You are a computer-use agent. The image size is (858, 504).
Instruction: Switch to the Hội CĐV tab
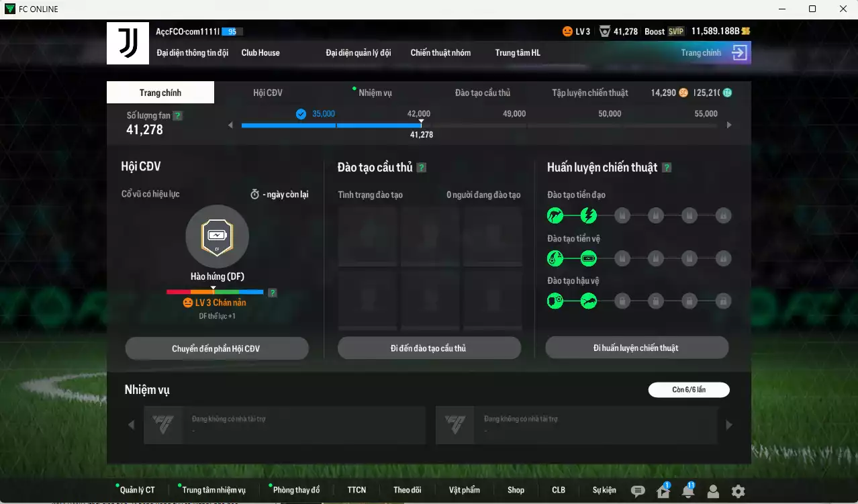[267, 93]
